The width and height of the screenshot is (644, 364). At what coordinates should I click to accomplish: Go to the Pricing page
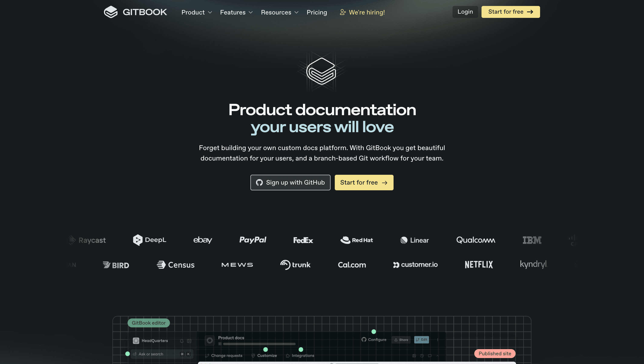click(317, 12)
